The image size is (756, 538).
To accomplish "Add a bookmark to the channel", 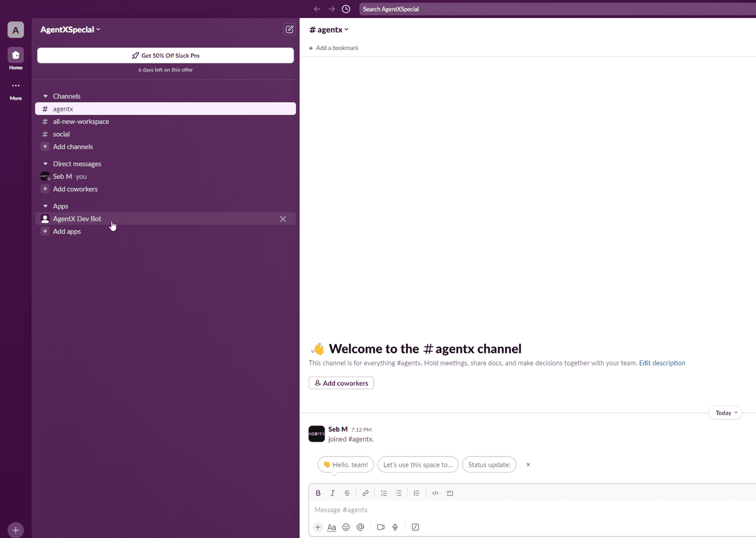I will (334, 48).
